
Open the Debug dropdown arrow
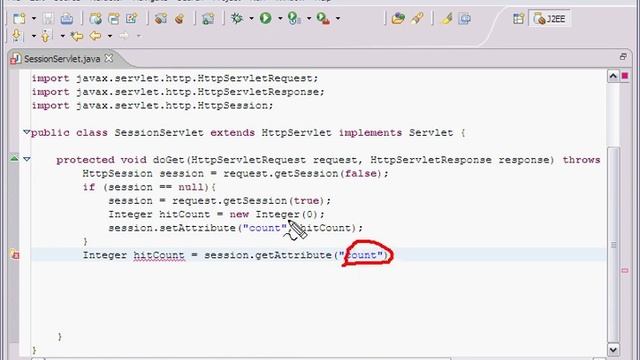click(251, 18)
